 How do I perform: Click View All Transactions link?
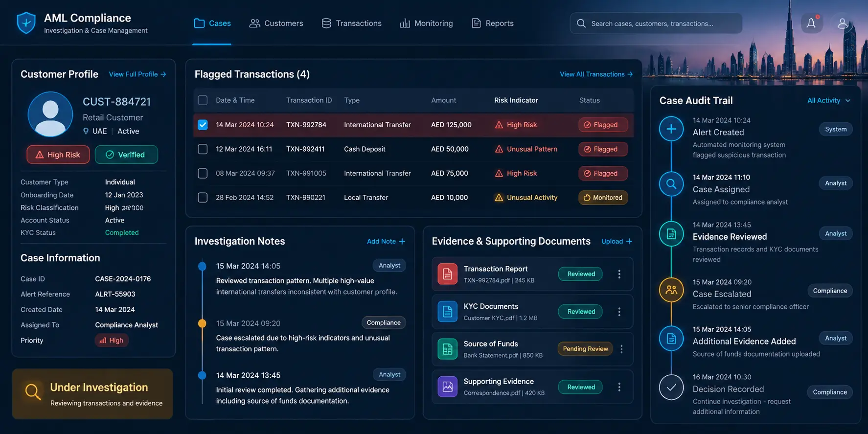[x=596, y=74]
